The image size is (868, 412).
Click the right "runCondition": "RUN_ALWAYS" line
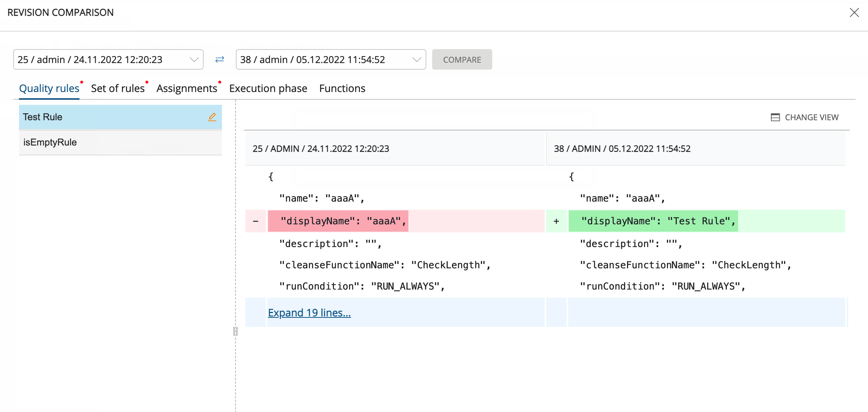point(663,286)
